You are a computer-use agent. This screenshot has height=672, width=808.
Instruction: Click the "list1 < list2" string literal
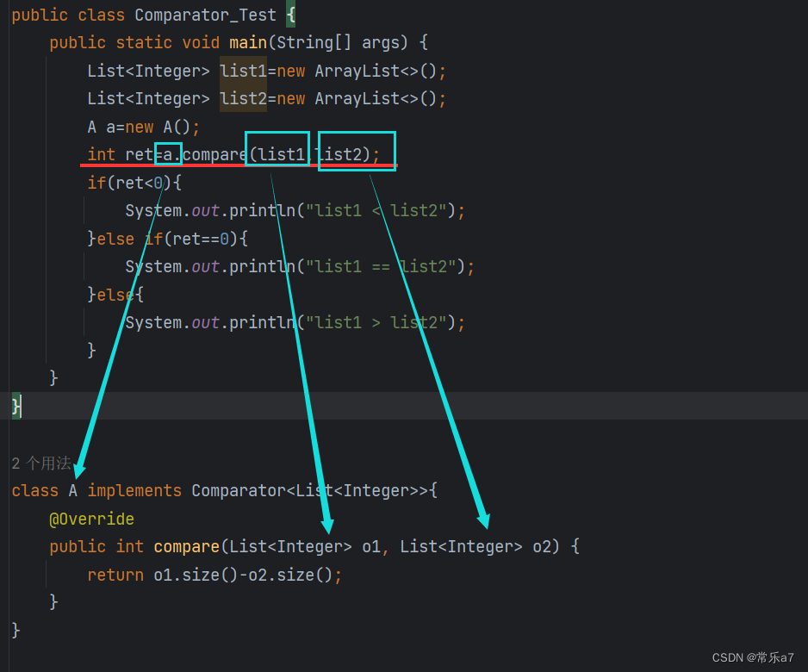pyautogui.click(x=376, y=210)
